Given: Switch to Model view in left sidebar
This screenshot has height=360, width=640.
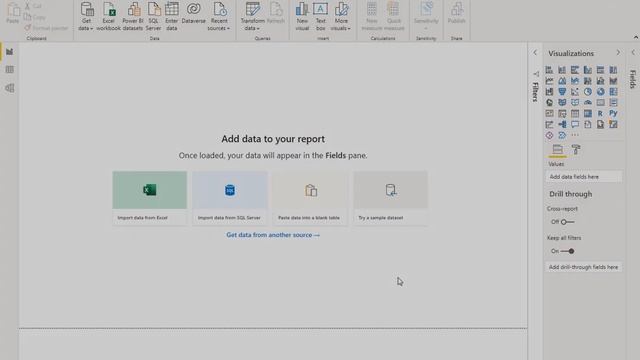Looking at the screenshot, I should click(9, 88).
